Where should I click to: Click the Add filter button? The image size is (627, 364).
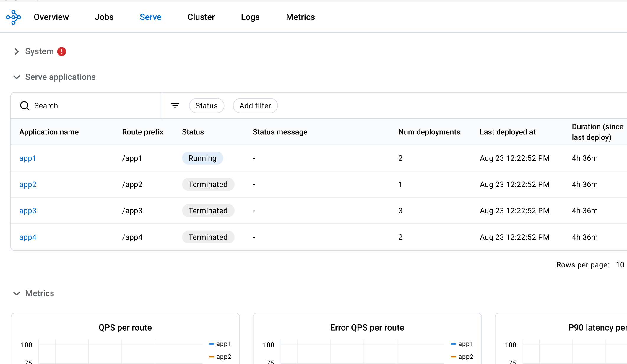pos(255,105)
